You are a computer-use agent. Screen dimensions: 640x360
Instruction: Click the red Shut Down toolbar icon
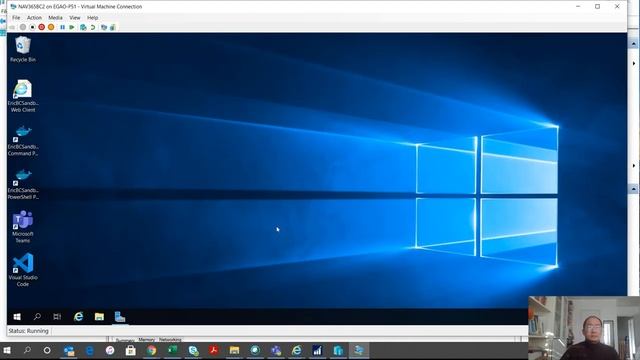pos(42,27)
